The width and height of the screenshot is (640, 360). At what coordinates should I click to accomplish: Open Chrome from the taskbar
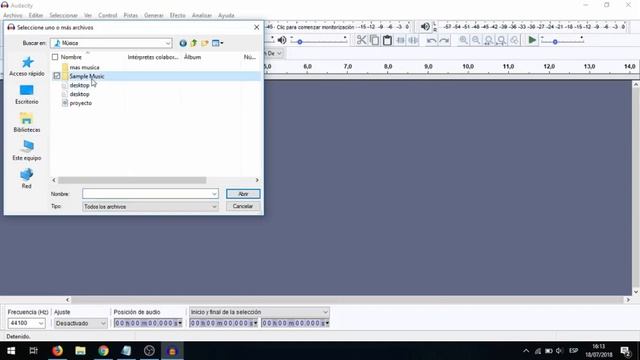[x=103, y=351]
